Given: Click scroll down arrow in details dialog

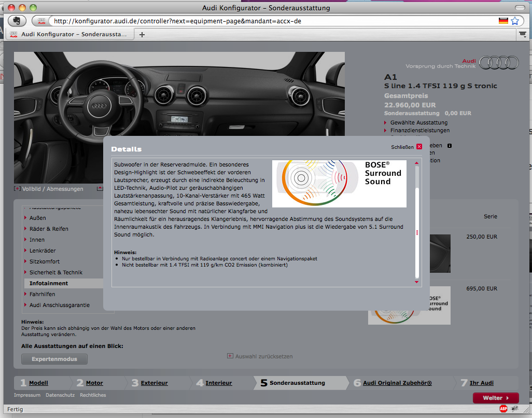Looking at the screenshot, I should pos(417,282).
